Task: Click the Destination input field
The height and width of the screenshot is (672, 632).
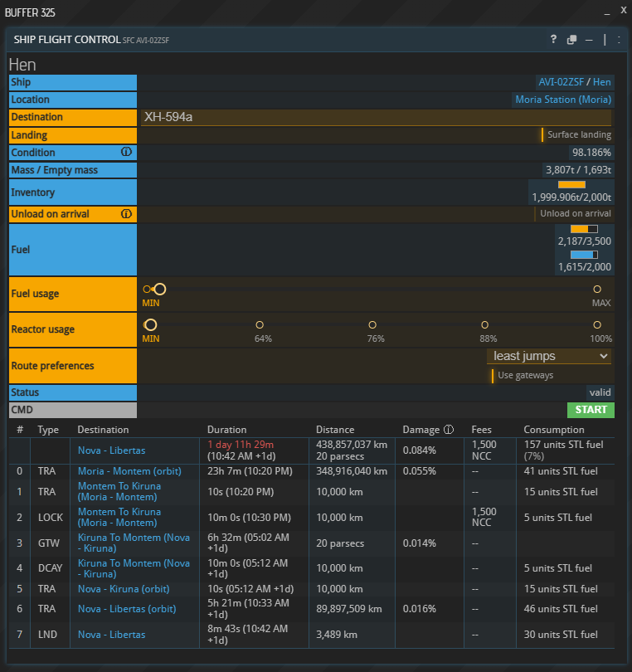Action: pyautogui.click(x=375, y=117)
